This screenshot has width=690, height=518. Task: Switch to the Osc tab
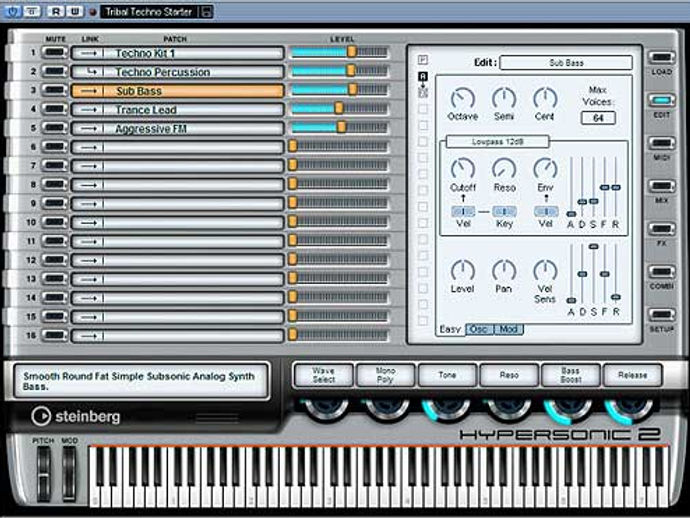tap(479, 329)
